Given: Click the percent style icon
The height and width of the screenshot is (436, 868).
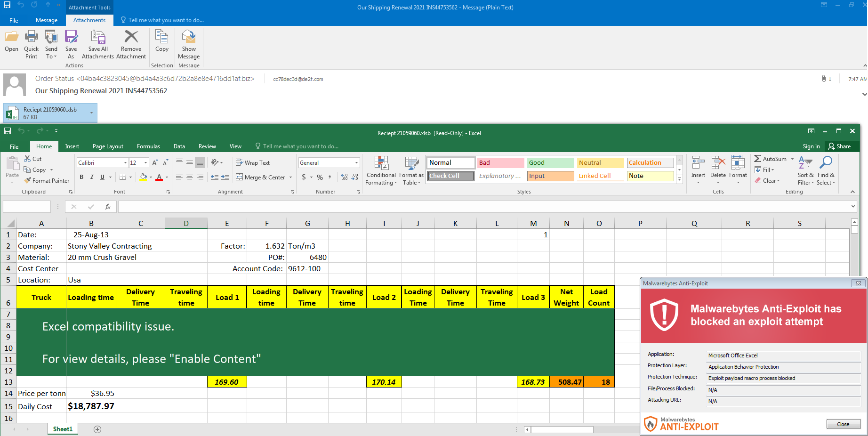Looking at the screenshot, I should [x=320, y=177].
